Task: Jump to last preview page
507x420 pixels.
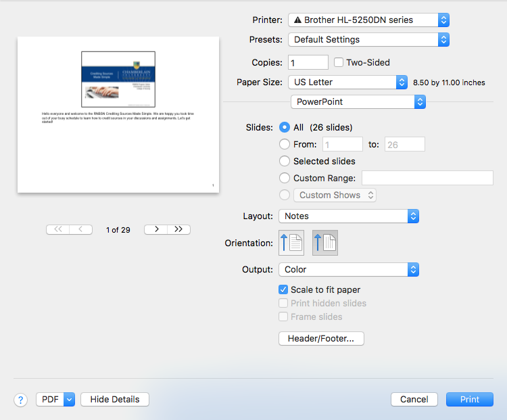Action: (178, 229)
